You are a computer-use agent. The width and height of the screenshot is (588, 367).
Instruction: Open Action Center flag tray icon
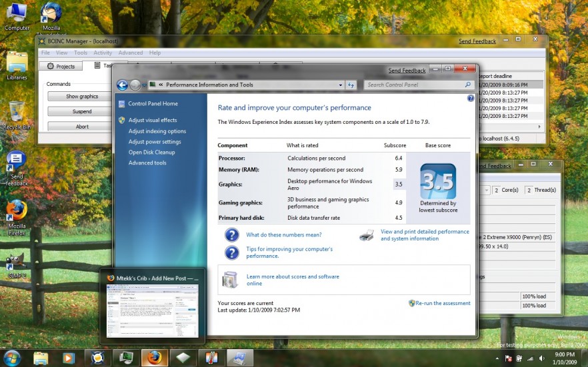click(x=509, y=358)
